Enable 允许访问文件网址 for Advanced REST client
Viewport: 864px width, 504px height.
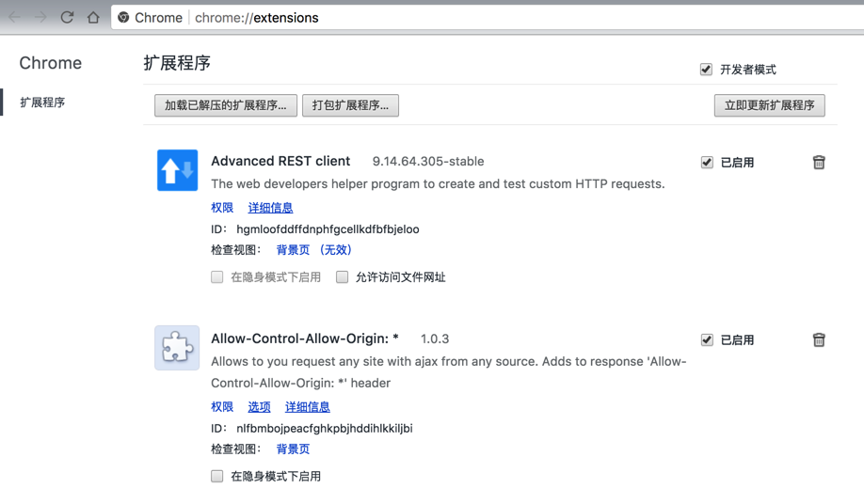pyautogui.click(x=343, y=277)
